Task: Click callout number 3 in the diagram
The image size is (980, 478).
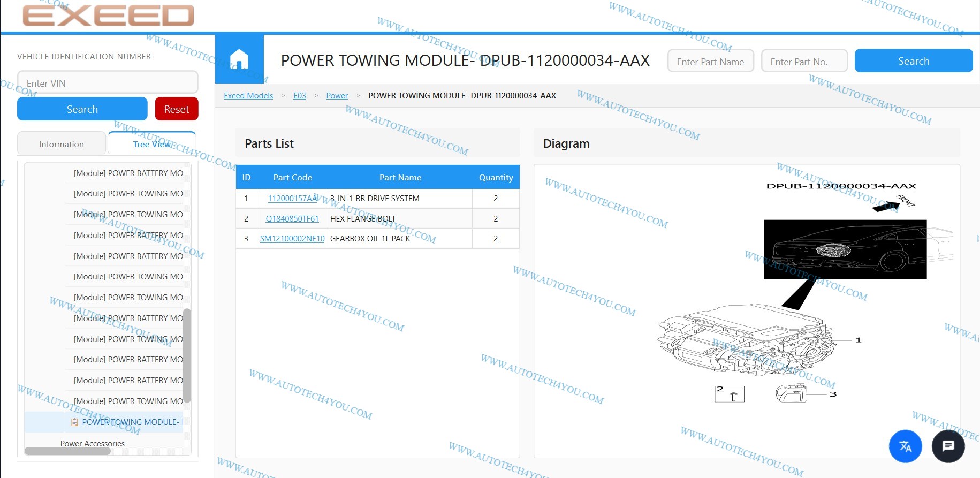Action: (833, 394)
